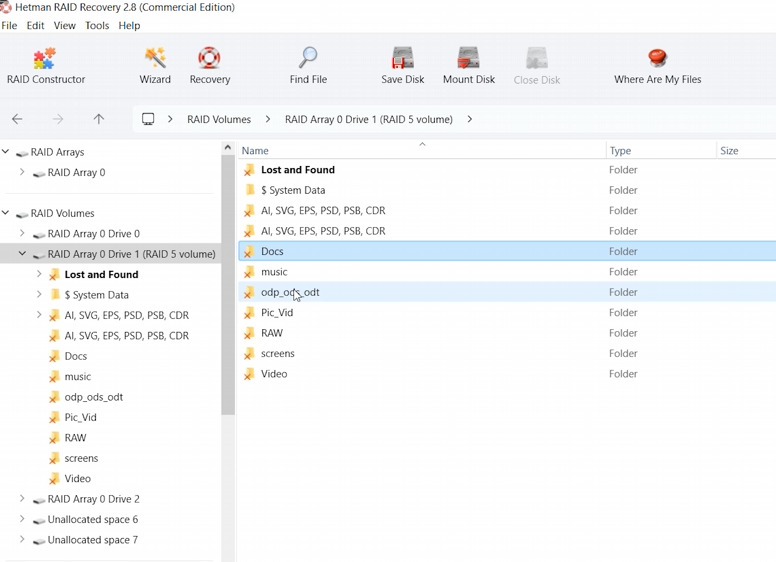
Task: Expand the RAID Array 0 tree node
Action: click(x=22, y=172)
